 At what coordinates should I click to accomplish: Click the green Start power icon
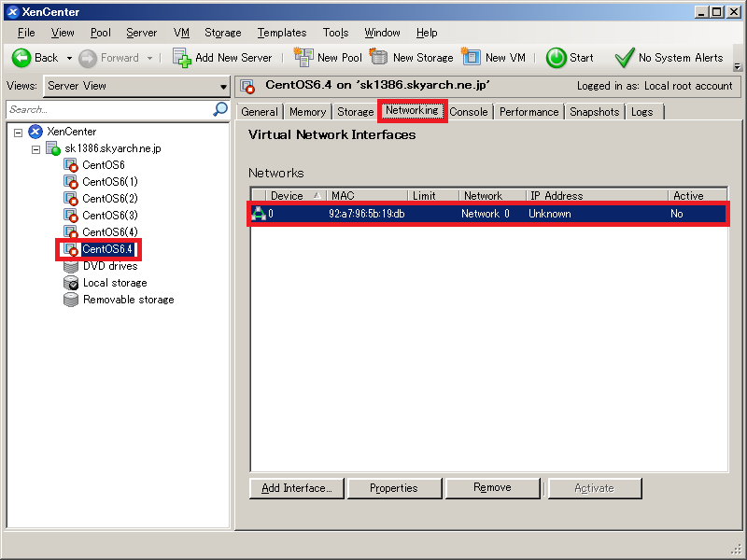click(556, 58)
